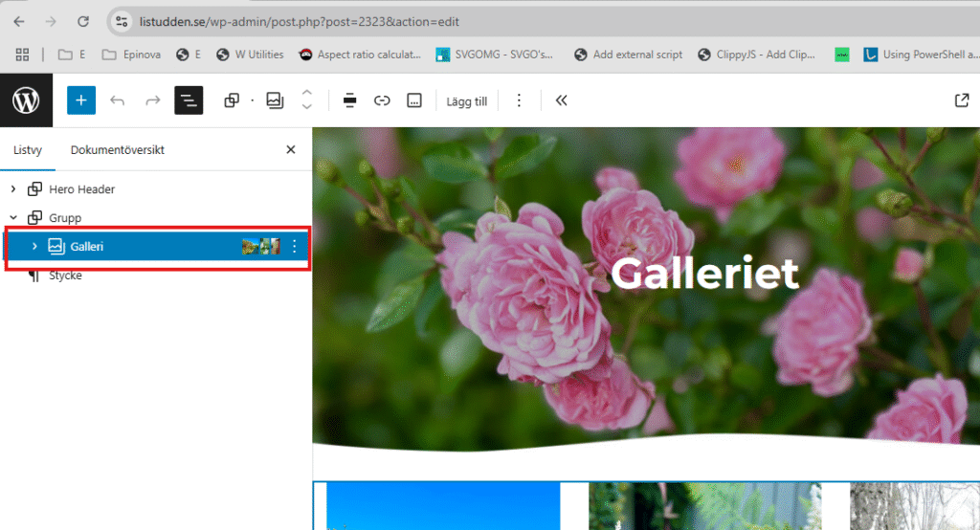Open the block toolbar options menu
980x530 pixels.
[519, 100]
